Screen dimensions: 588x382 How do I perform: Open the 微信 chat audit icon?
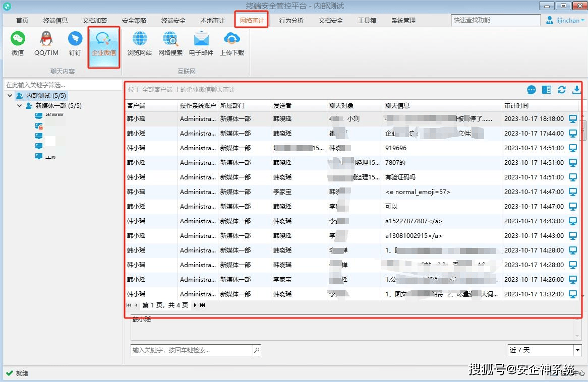pyautogui.click(x=18, y=44)
